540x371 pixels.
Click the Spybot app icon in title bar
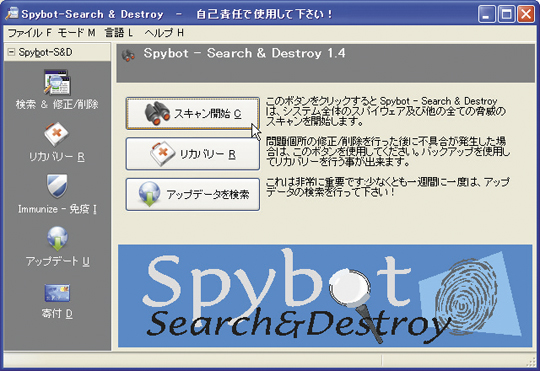12,13
